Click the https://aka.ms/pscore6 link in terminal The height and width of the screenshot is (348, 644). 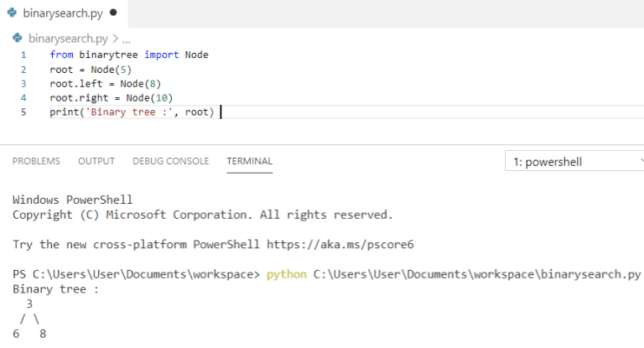(340, 245)
